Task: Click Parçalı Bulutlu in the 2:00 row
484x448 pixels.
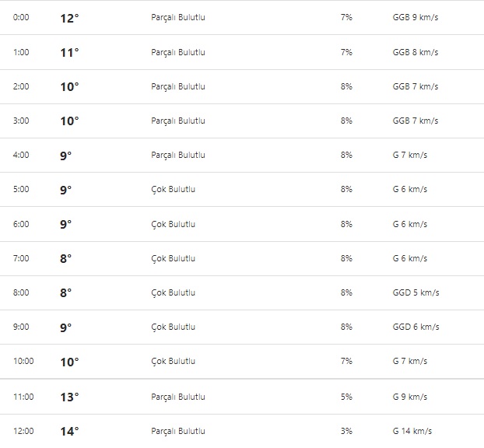Action: (178, 86)
